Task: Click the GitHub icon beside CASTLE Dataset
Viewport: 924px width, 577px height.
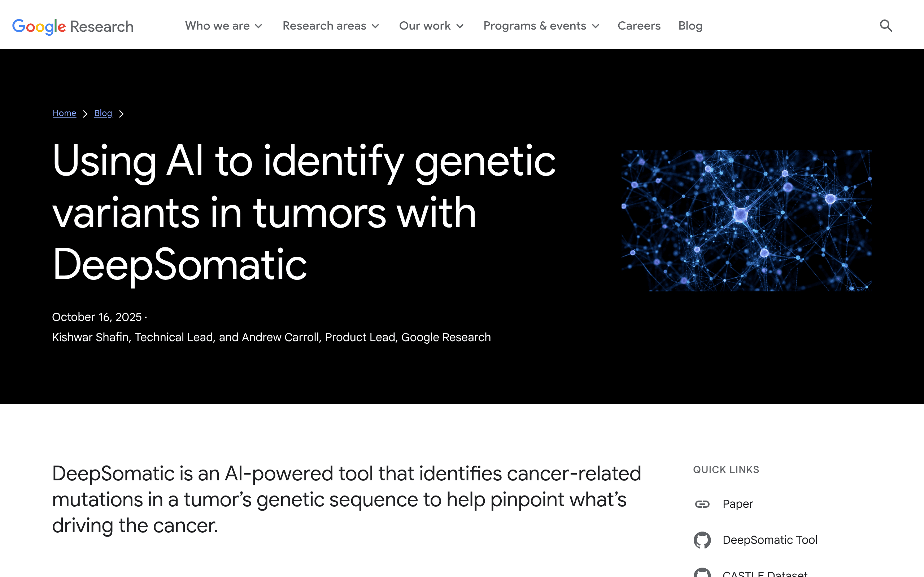Action: (702, 573)
